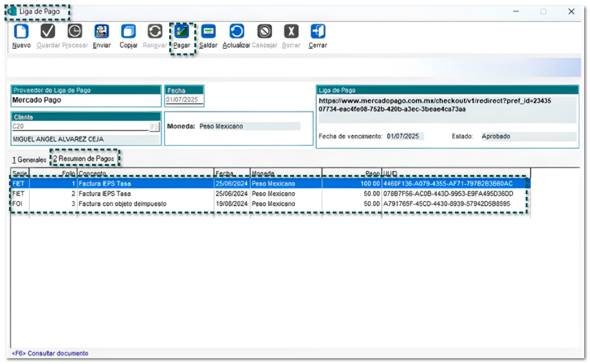Sort by the Concepto column header
Image resolution: width=590 pixels, height=364 pixels.
pyautogui.click(x=145, y=174)
